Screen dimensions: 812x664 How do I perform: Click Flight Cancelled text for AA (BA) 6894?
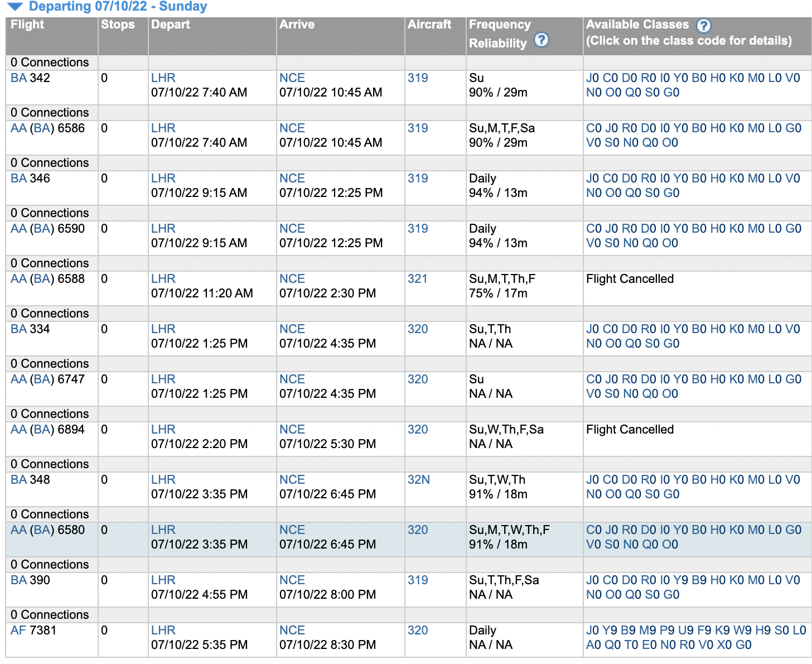[630, 430]
